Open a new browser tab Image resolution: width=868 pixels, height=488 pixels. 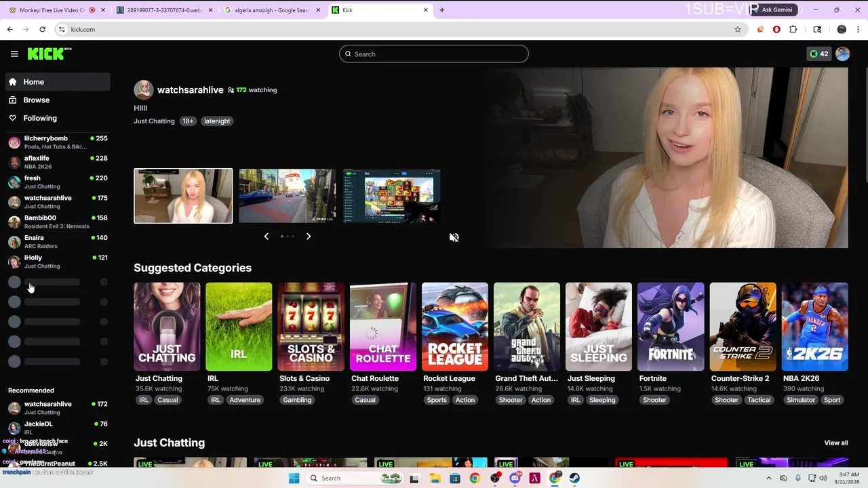[442, 10]
